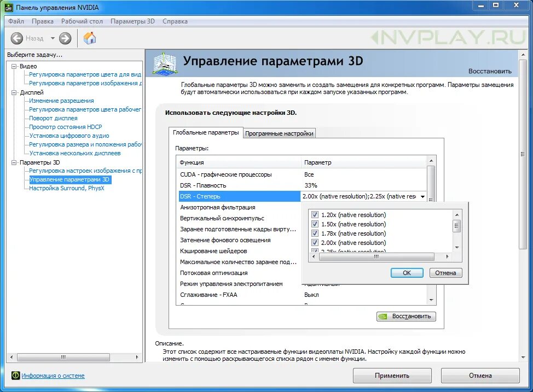Toggle the 2.00x (native resolution) checkbox
The height and width of the screenshot is (392, 533).
[315, 243]
